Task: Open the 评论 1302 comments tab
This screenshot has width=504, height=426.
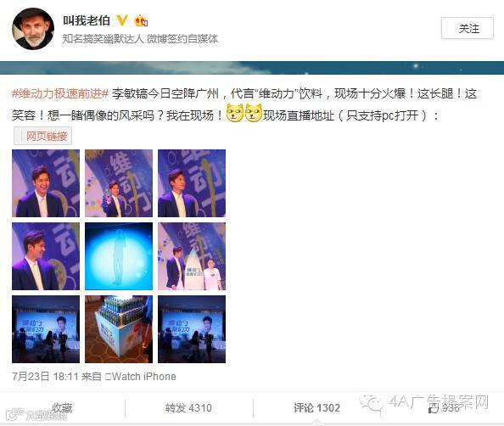Action: 316,407
